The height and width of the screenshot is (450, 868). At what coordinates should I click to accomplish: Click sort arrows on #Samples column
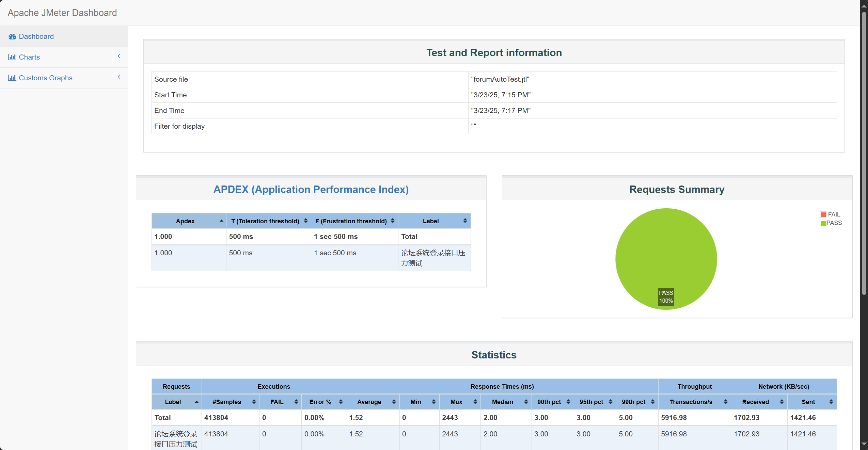[x=254, y=402]
